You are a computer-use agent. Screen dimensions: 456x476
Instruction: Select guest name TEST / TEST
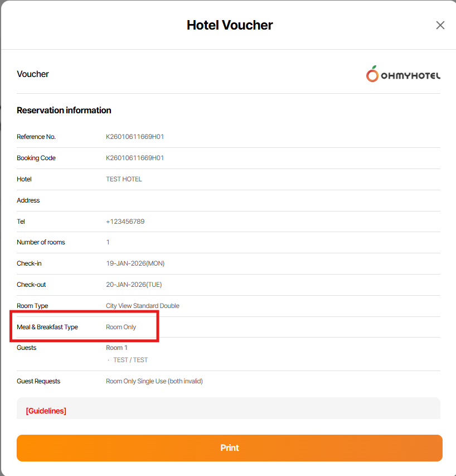[130, 360]
